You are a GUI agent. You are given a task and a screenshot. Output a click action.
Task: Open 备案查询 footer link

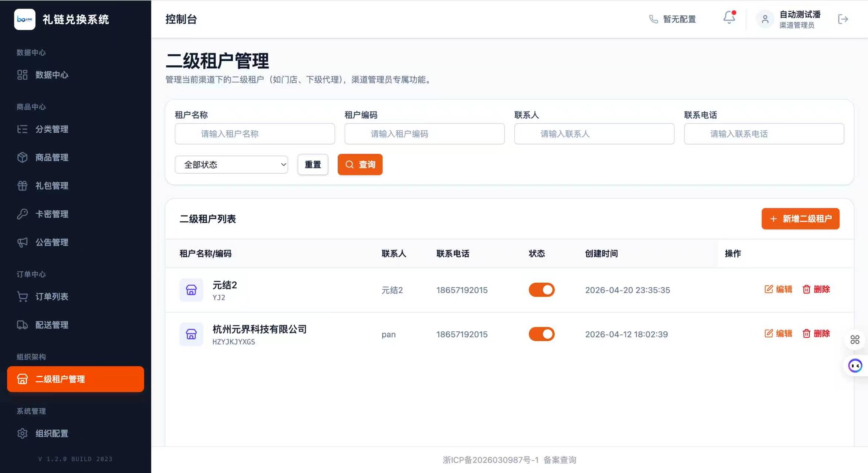tap(560, 460)
